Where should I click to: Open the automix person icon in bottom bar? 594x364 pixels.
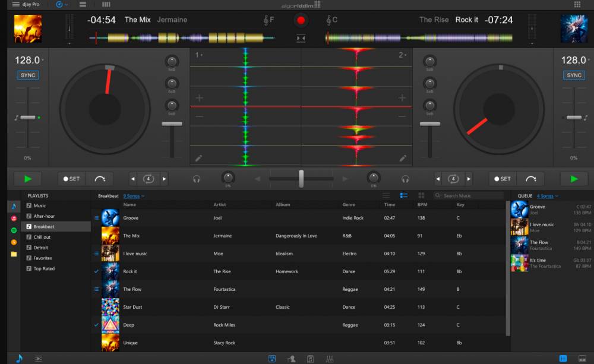pos(291,359)
